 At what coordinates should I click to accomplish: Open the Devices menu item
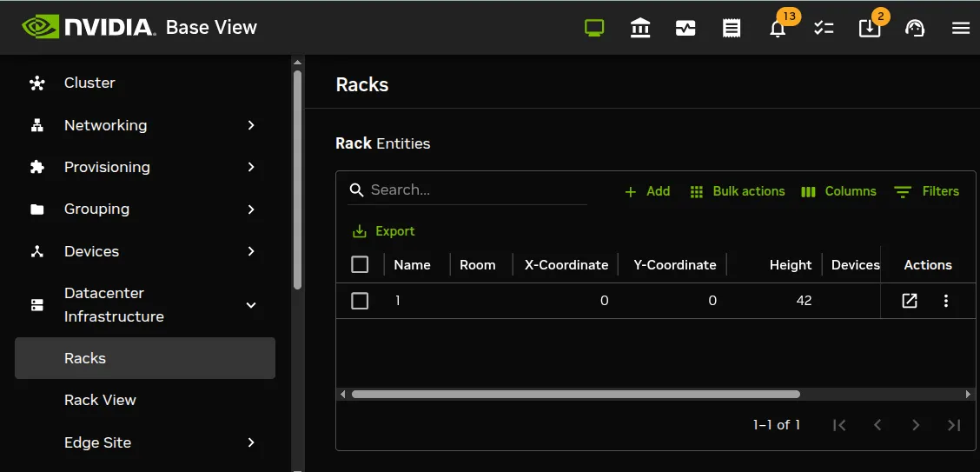pyautogui.click(x=91, y=251)
